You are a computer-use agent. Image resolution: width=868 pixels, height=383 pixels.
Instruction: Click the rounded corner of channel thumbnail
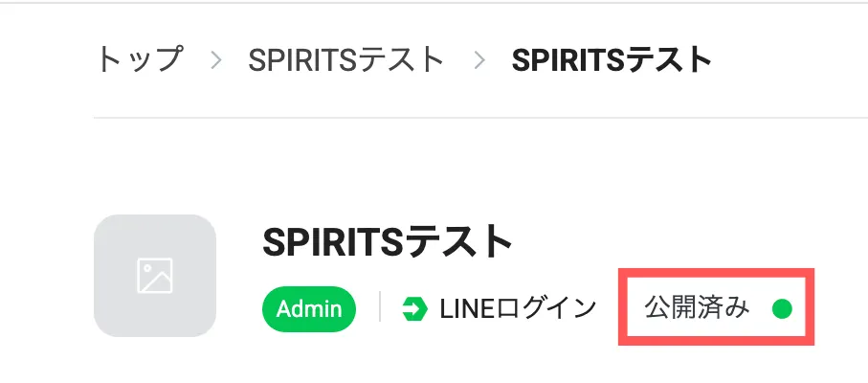(x=100, y=221)
